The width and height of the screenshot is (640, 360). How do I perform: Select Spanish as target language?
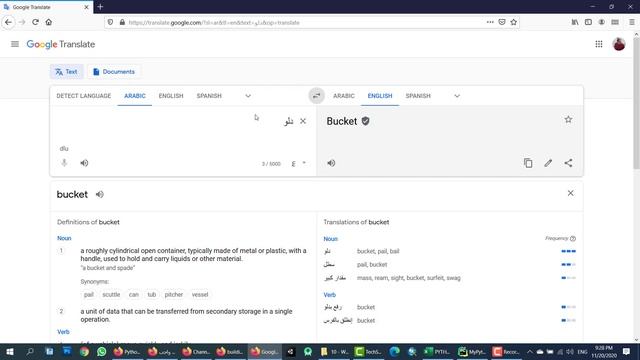point(418,96)
